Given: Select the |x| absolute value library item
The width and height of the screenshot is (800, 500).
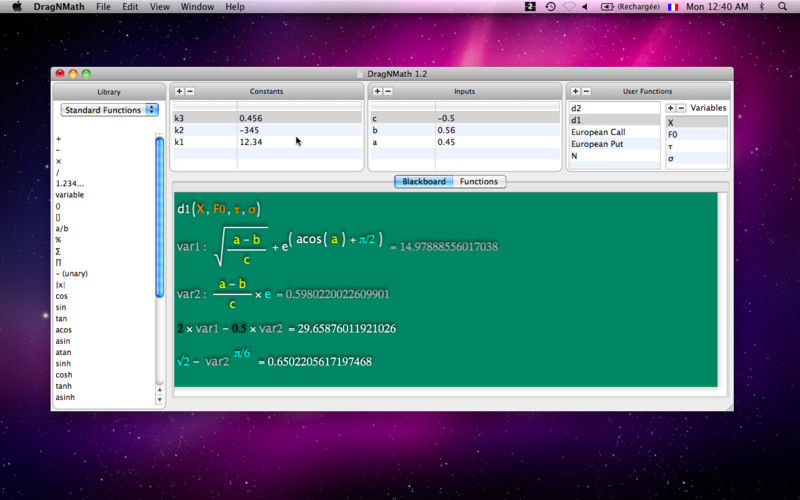Looking at the screenshot, I should click(60, 285).
